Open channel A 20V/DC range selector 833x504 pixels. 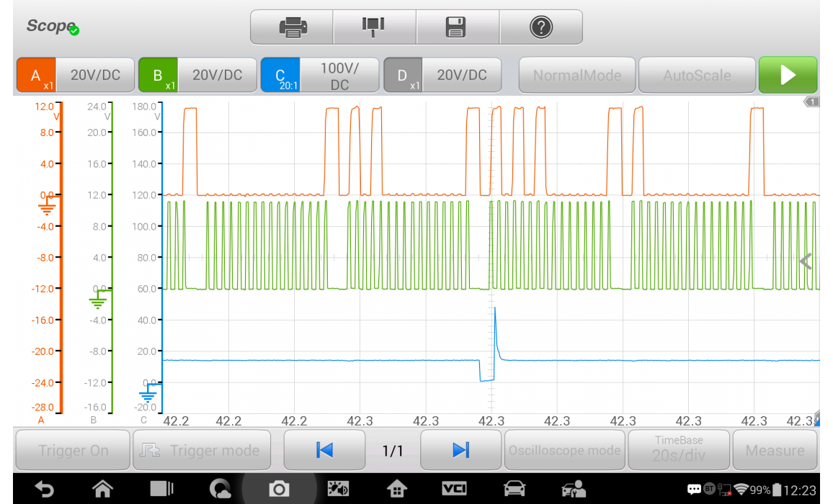(x=95, y=76)
